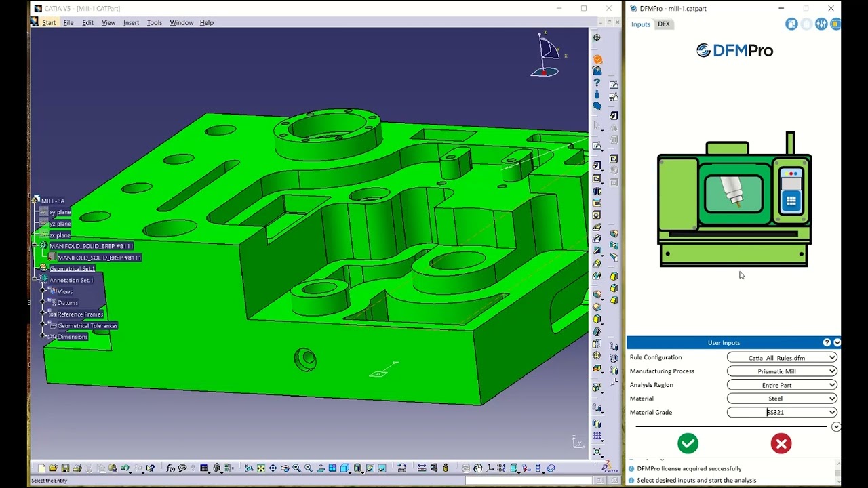Viewport: 868px width, 488px height.
Task: Open the Material Grade dropdown
Action: tap(782, 412)
